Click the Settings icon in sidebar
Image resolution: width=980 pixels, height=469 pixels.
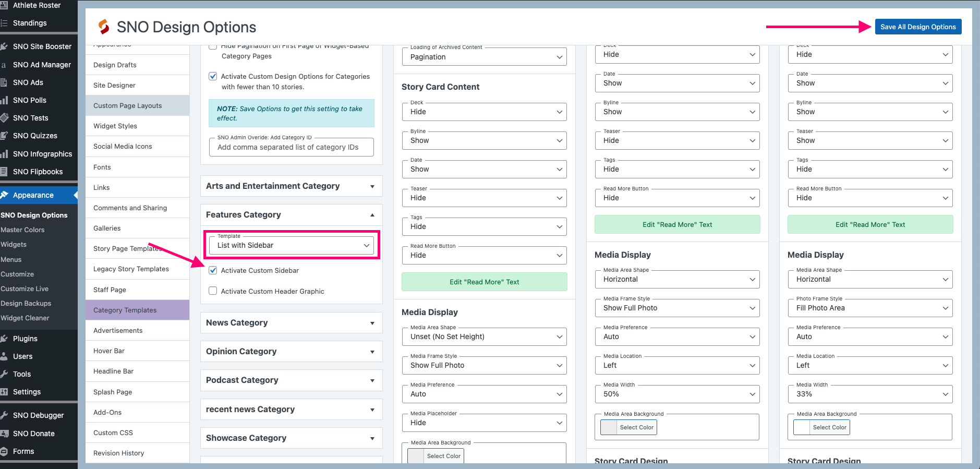4,392
